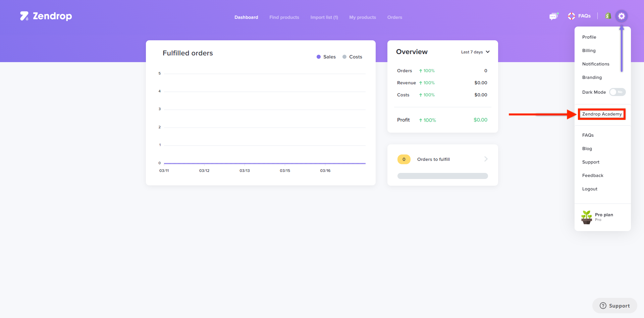Click the FAQs lifebuoy icon in header
644x318 pixels.
[x=571, y=16]
